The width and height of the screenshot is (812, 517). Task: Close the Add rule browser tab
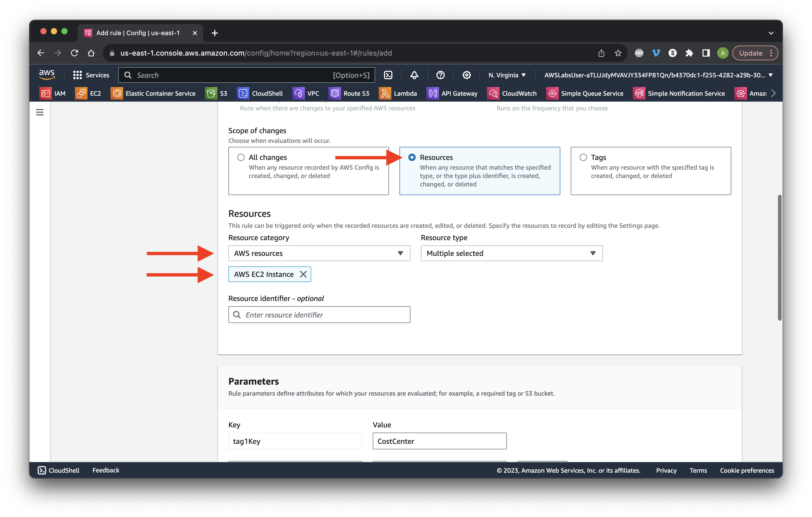pos(195,33)
